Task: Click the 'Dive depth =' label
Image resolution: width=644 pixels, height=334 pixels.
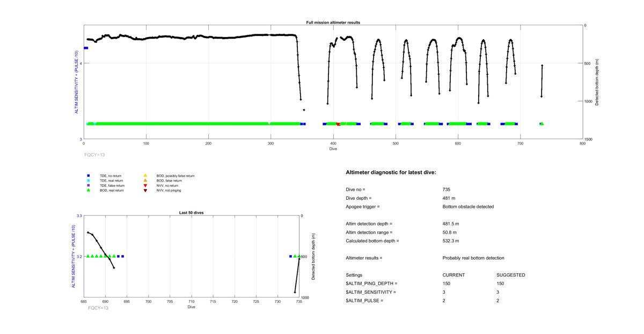Action: pyautogui.click(x=358, y=198)
